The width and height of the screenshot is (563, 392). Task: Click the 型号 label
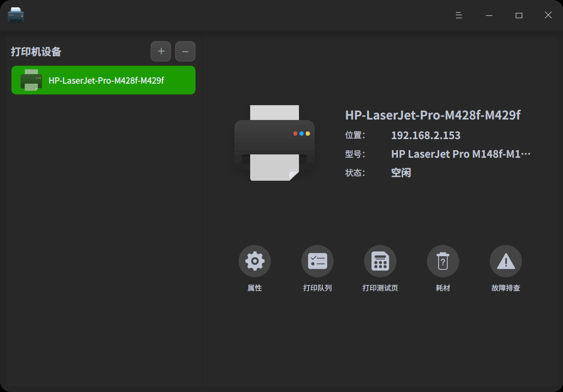point(355,154)
